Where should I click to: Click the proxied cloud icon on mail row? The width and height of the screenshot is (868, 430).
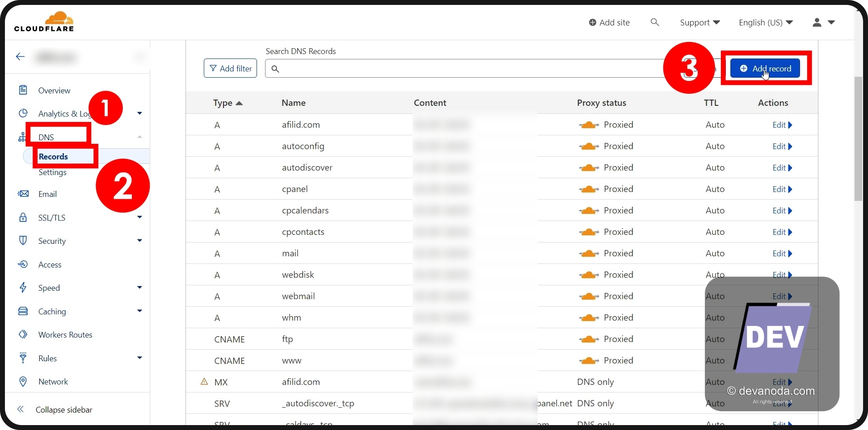(589, 254)
